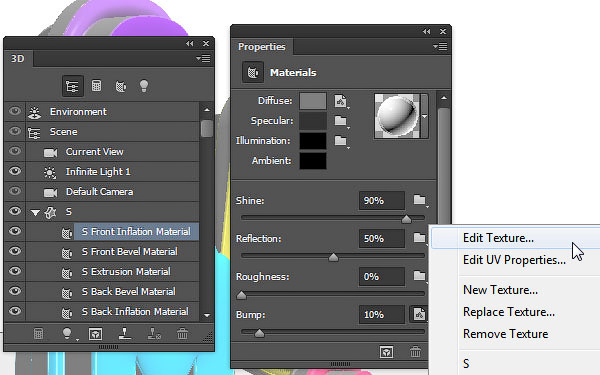Select the Properties panel tab
The height and width of the screenshot is (375, 600).
pyautogui.click(x=262, y=47)
